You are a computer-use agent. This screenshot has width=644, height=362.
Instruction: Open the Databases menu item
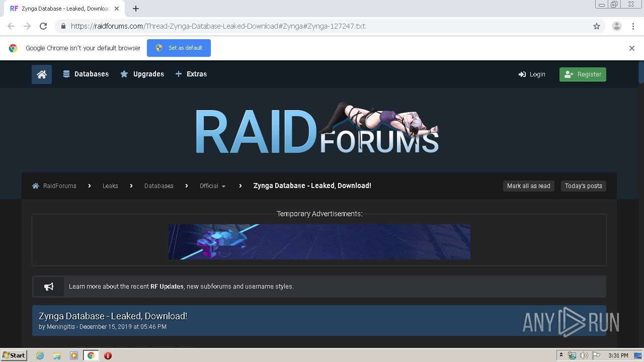coord(86,74)
